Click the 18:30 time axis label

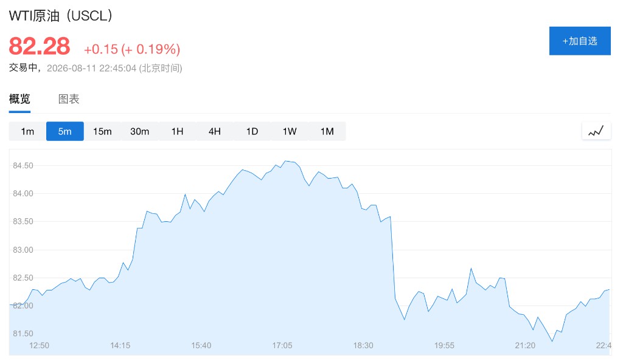coord(363,345)
